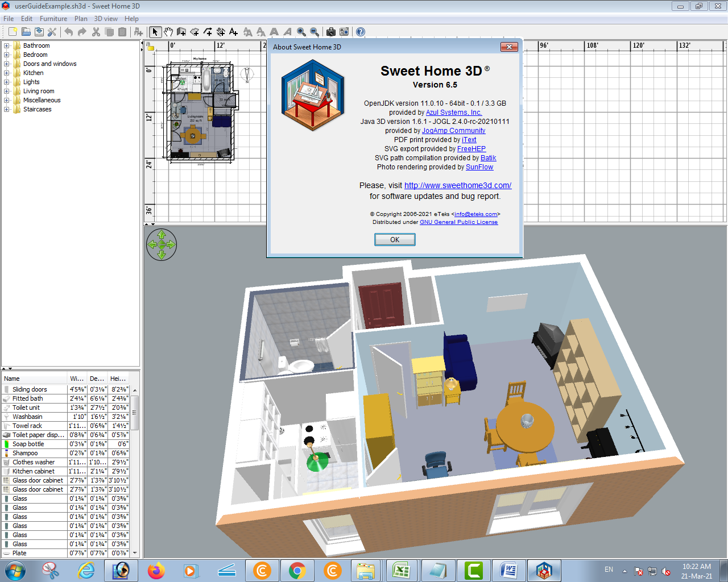Pick the Add text tool
The image size is (728, 582).
(234, 32)
